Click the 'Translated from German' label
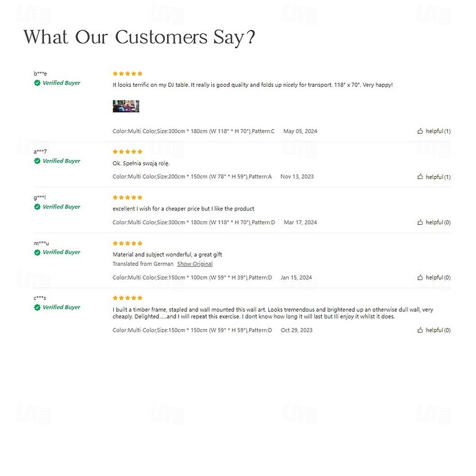This screenshot has width=476, height=476. coord(143,264)
